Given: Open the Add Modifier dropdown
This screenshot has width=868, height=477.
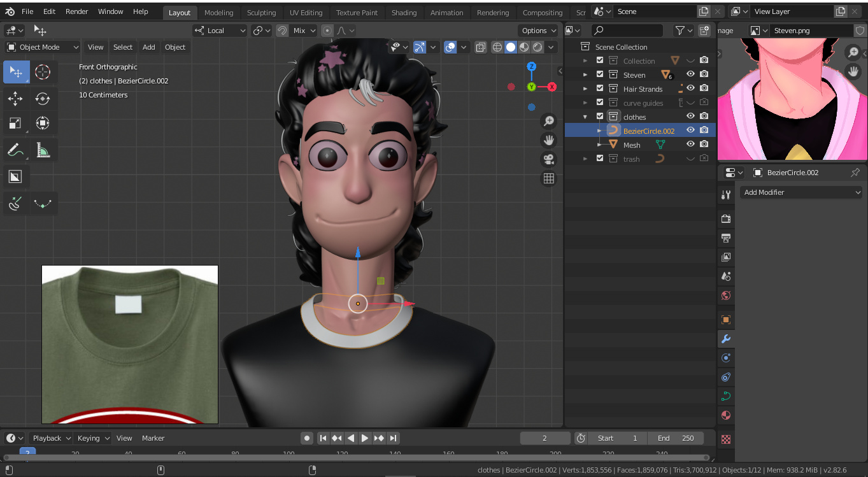Looking at the screenshot, I should pos(802,192).
